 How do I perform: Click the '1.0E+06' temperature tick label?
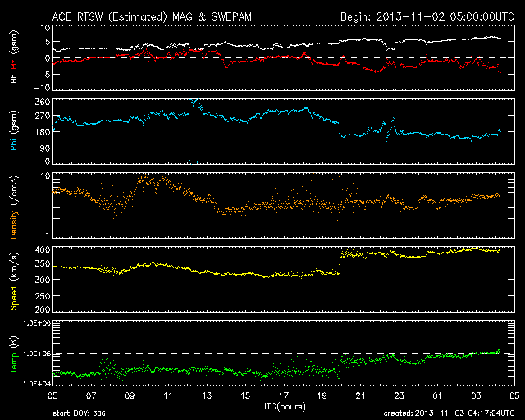[37, 323]
